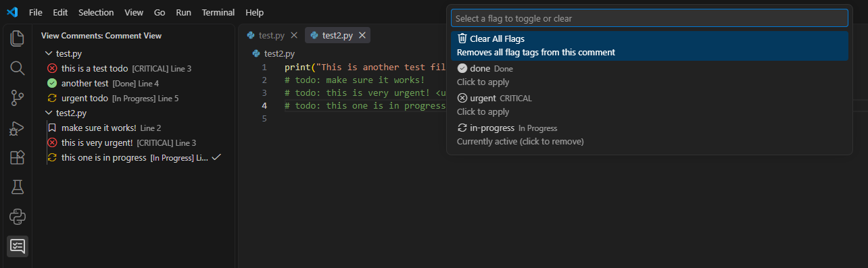Click red critical icon for 'this is very urgent!'

[52, 142]
